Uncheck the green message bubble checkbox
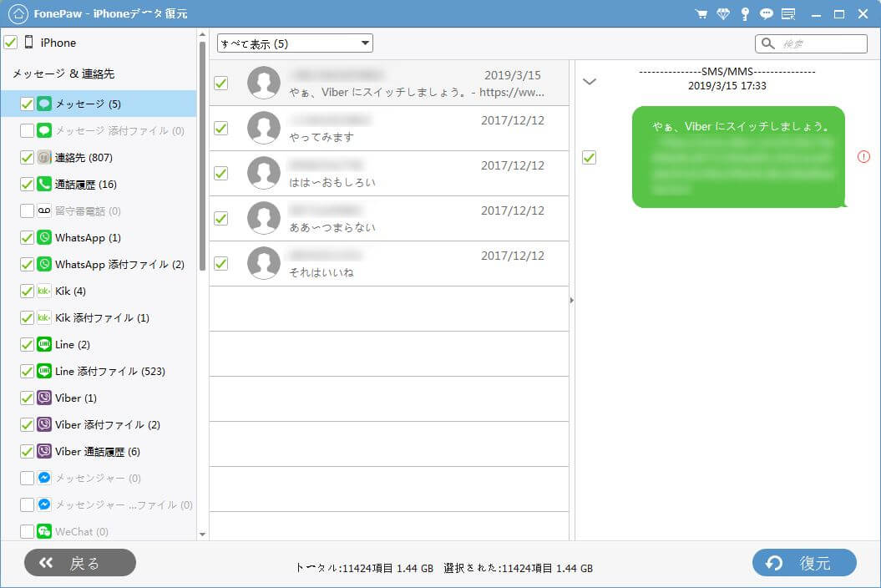 (x=589, y=157)
